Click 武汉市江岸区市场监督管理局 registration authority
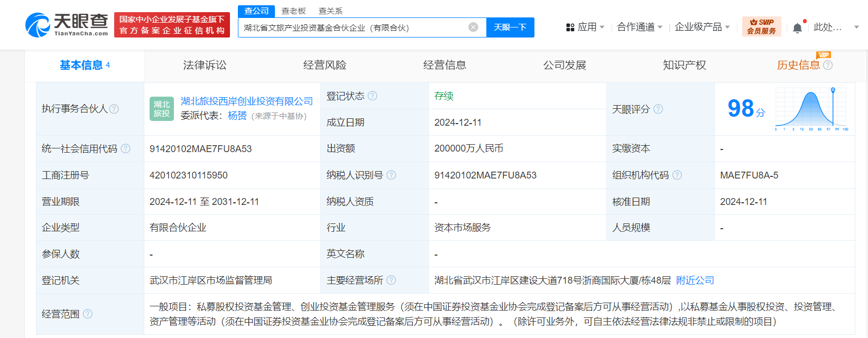The image size is (868, 338). pos(211,280)
